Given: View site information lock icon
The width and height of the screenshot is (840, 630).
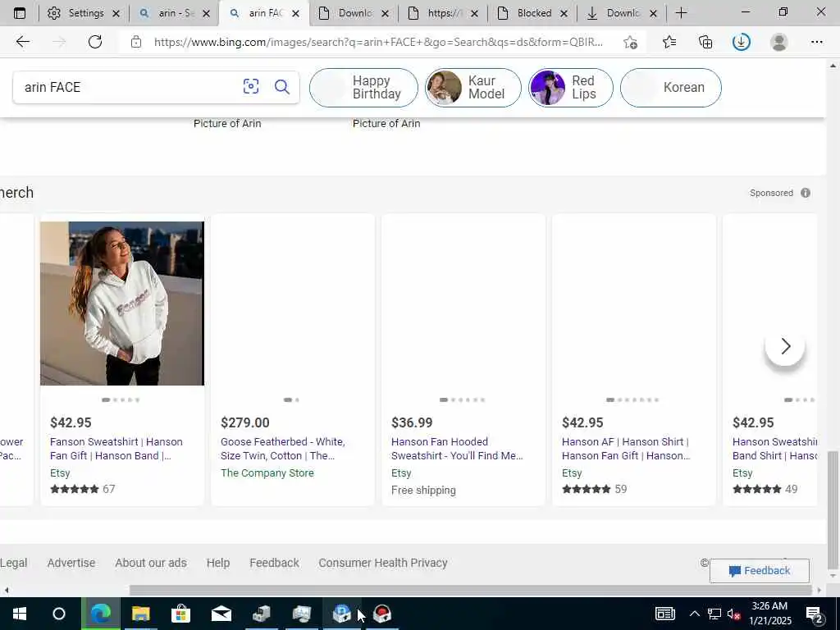Looking at the screenshot, I should tap(136, 42).
